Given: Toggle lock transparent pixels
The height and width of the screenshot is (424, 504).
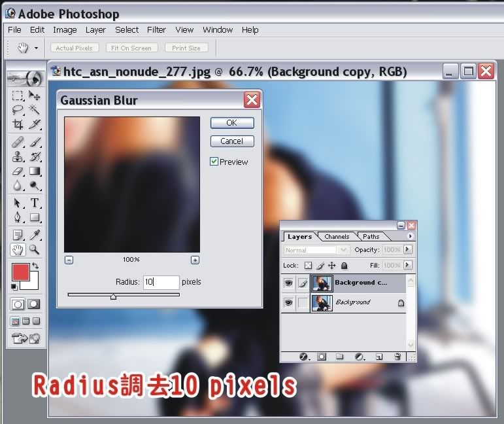Looking at the screenshot, I should [309, 266].
